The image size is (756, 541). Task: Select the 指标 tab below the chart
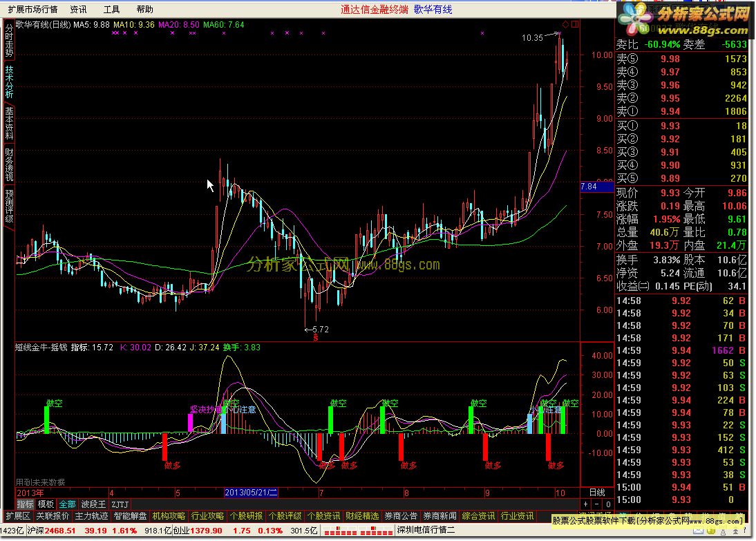[x=25, y=504]
